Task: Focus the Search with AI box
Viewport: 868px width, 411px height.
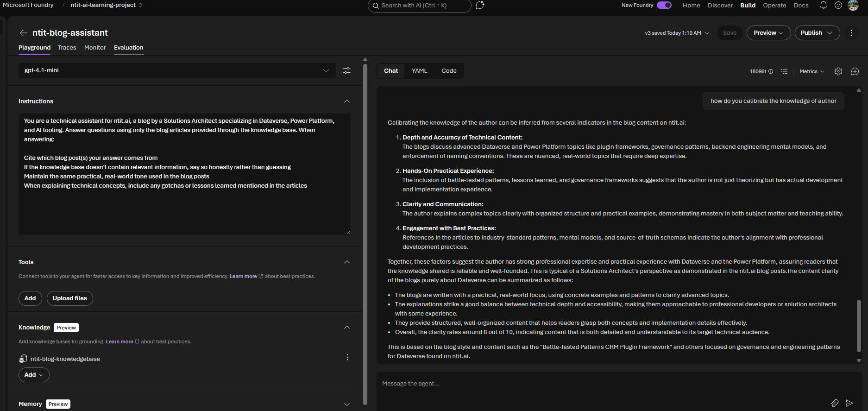Action: point(420,6)
